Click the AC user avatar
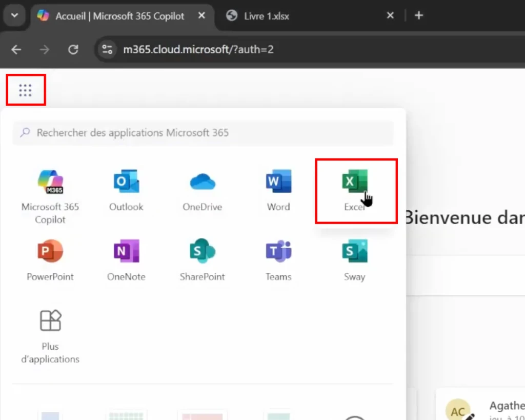This screenshot has width=525, height=420. click(x=458, y=410)
